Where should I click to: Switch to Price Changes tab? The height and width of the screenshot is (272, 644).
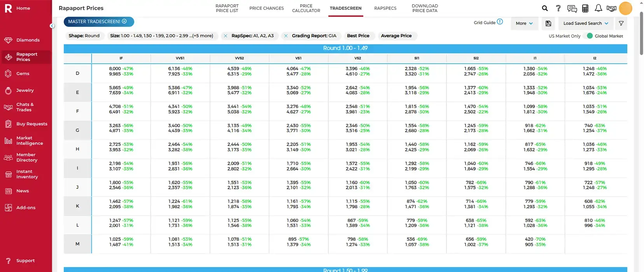click(x=266, y=8)
